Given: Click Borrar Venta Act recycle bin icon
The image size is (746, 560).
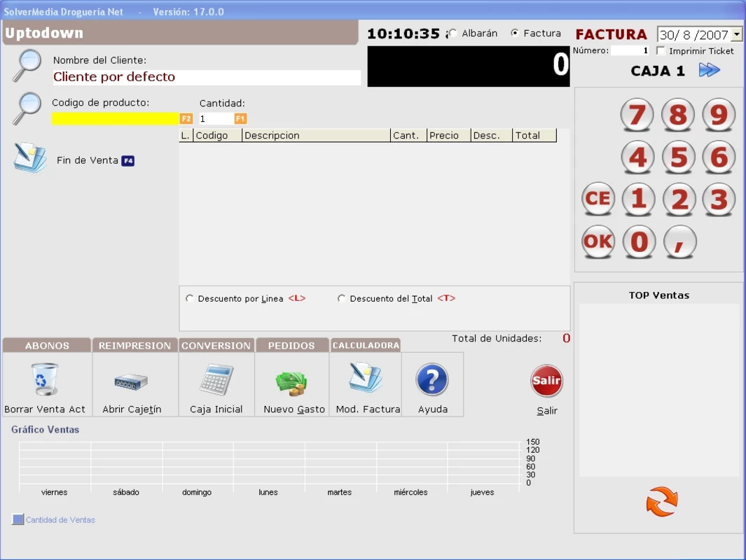Looking at the screenshot, I should 46,379.
